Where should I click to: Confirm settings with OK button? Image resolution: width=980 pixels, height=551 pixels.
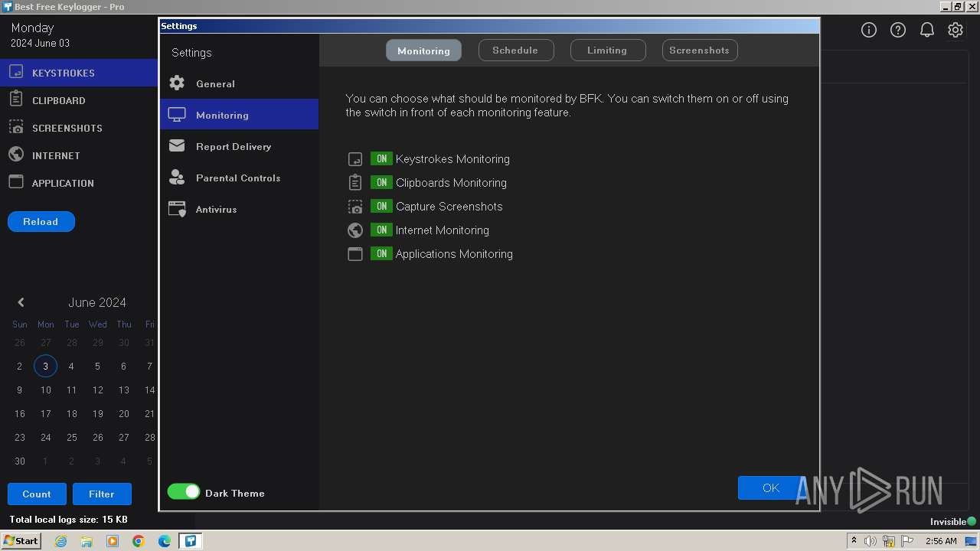pyautogui.click(x=771, y=487)
